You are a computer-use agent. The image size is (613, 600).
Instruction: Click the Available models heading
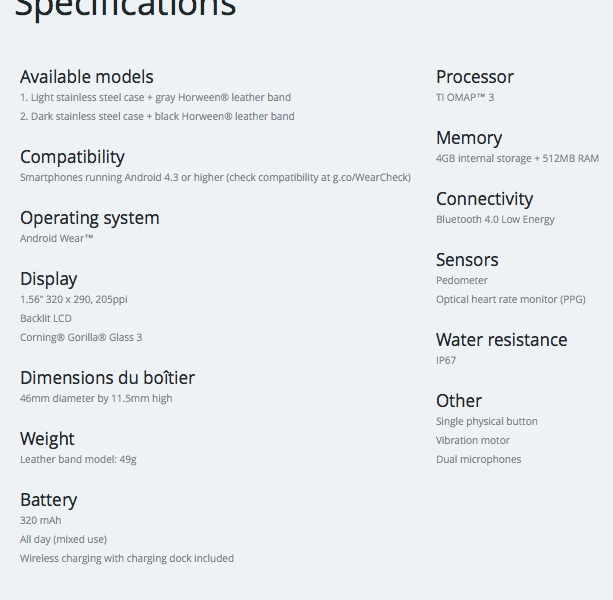tap(87, 76)
